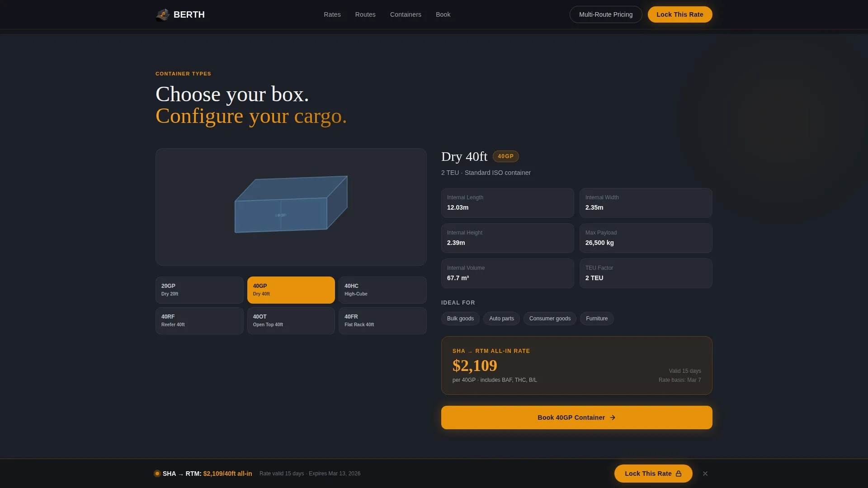Click the 'Valid 15 days' text

coord(685,371)
